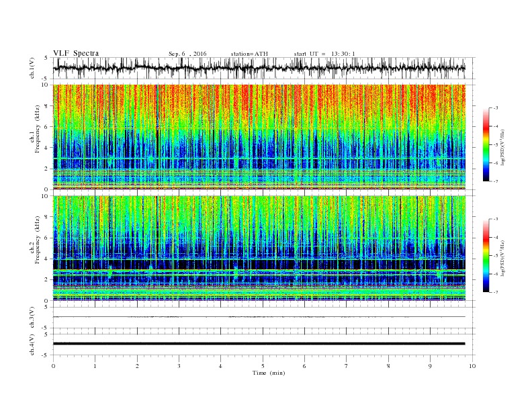Click the lower color bar for ch.2
532x411 pixels.
click(x=486, y=256)
